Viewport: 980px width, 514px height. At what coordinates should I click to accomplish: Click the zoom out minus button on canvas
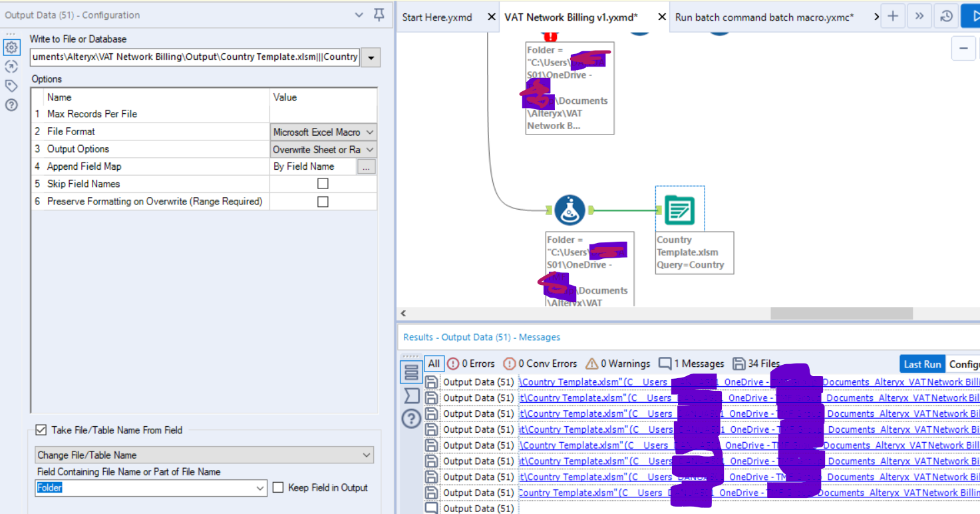coord(963,48)
